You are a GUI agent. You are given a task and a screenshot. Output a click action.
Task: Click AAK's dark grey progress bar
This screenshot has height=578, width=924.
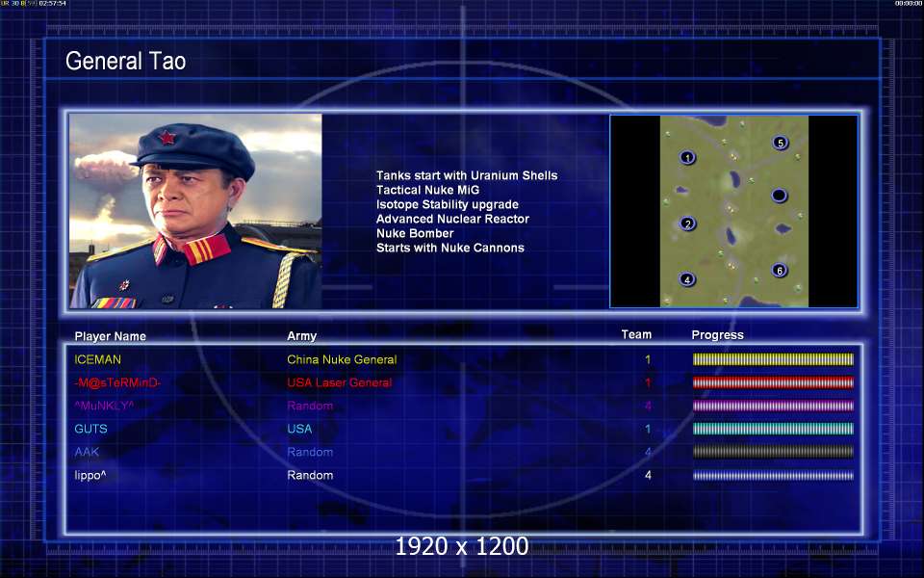coord(773,452)
